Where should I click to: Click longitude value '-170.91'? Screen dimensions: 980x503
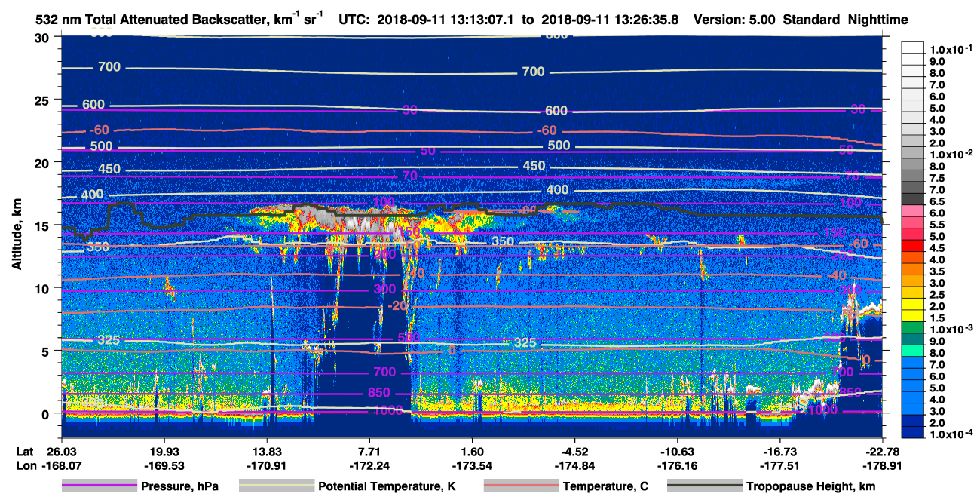(x=267, y=465)
